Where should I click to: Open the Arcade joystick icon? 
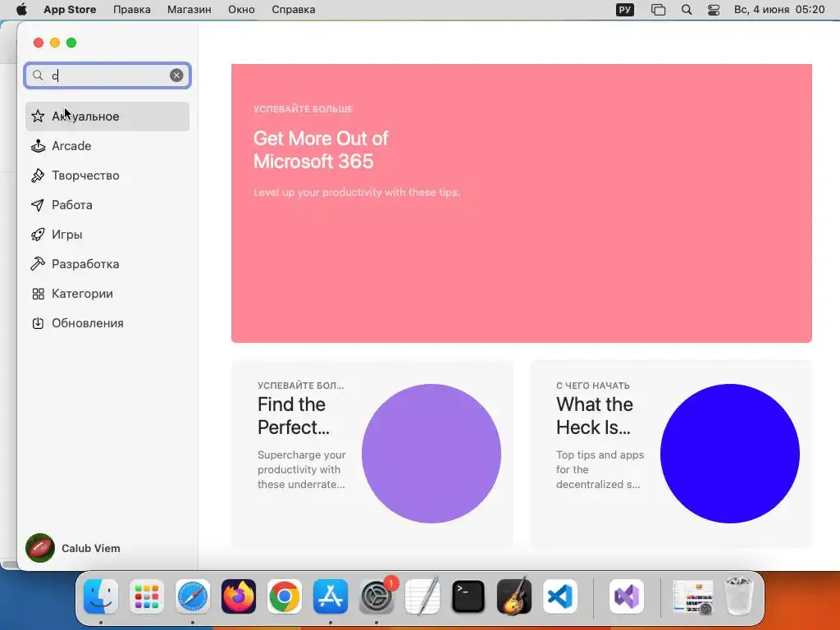coord(38,146)
